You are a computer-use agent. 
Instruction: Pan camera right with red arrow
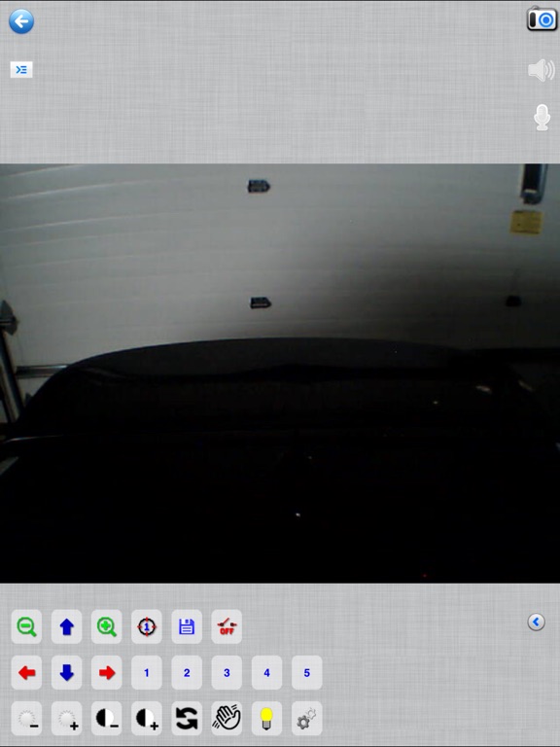(107, 672)
